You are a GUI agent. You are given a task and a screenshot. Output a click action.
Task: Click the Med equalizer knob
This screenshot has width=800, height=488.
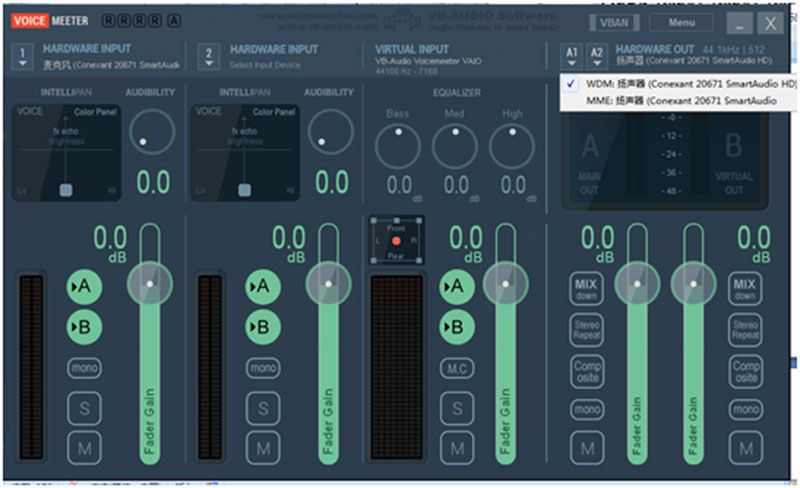(x=455, y=147)
